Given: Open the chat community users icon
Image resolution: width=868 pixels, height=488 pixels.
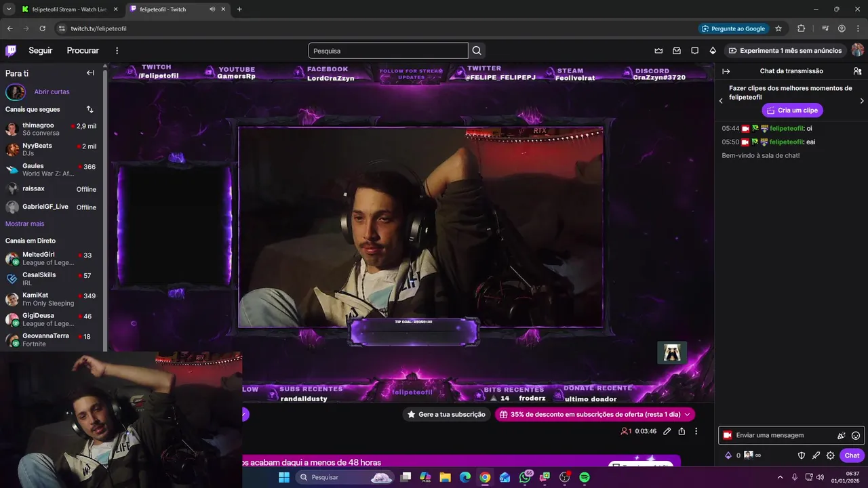Looking at the screenshot, I should (857, 71).
